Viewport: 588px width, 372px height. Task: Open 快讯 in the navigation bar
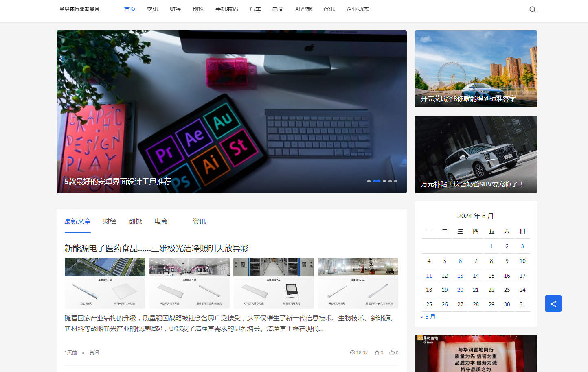click(x=153, y=9)
